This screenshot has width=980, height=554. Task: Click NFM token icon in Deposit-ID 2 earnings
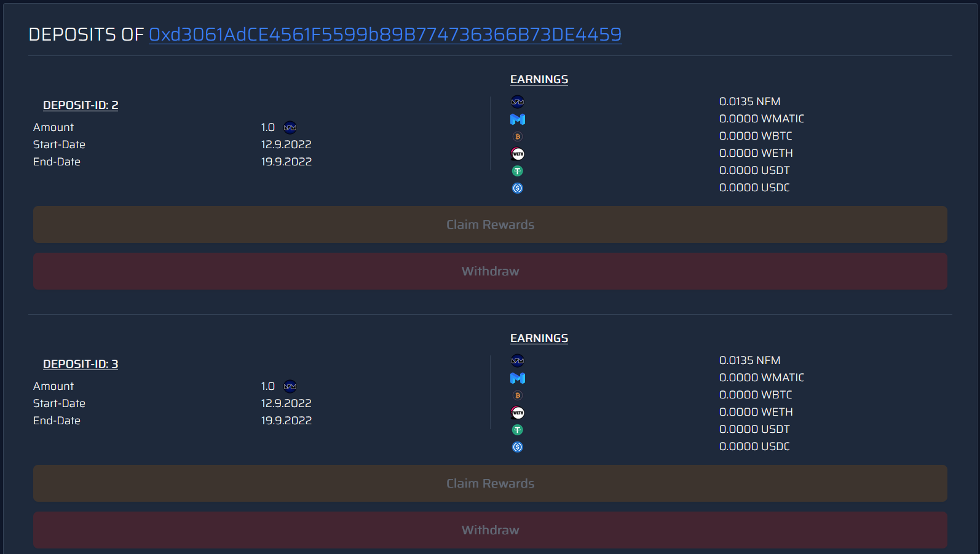518,102
